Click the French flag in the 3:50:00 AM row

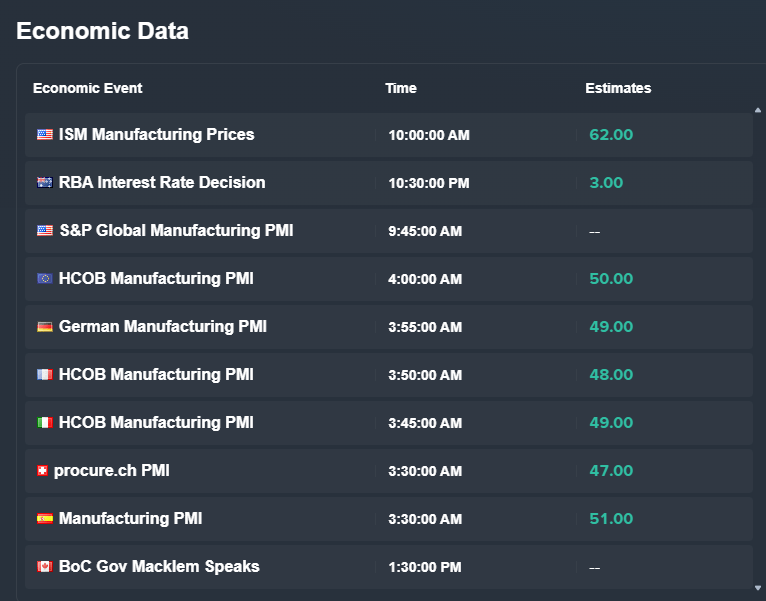[x=45, y=374]
